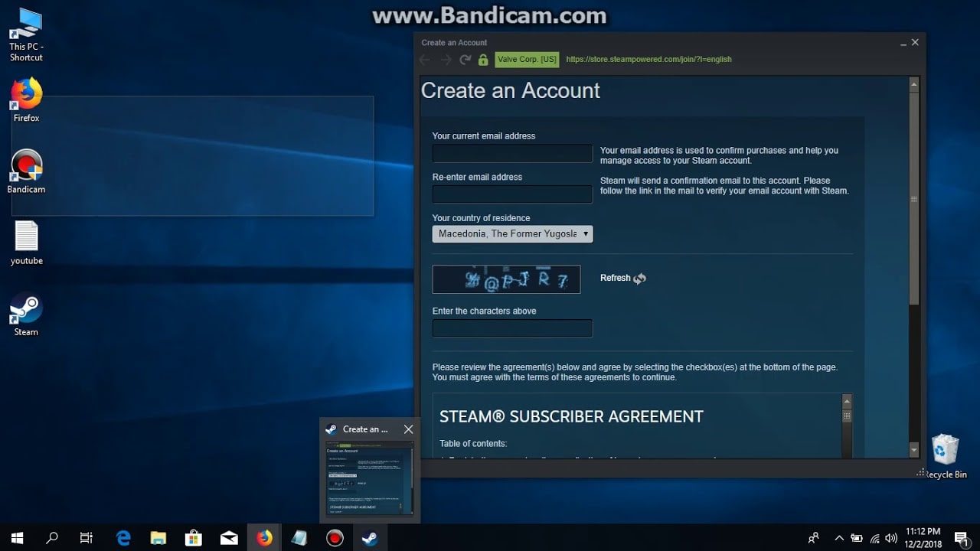Open the Mail app from the taskbar
The width and height of the screenshot is (980, 551).
pos(229,538)
